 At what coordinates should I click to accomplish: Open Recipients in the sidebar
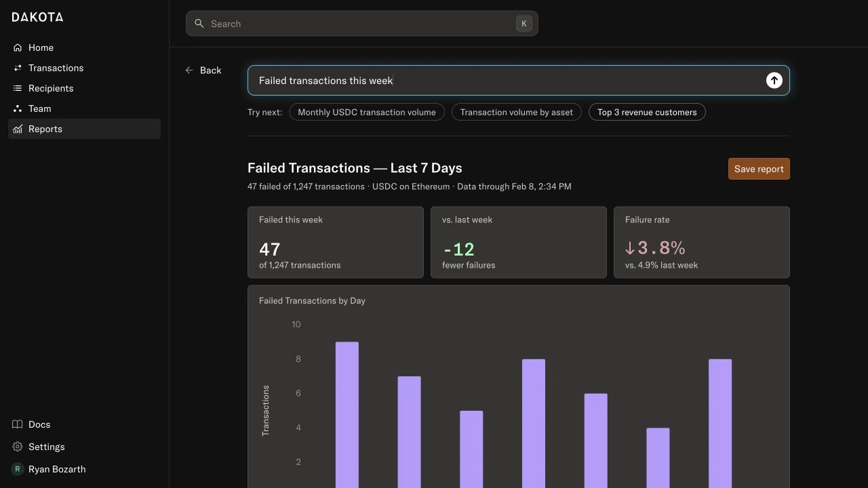84,88
